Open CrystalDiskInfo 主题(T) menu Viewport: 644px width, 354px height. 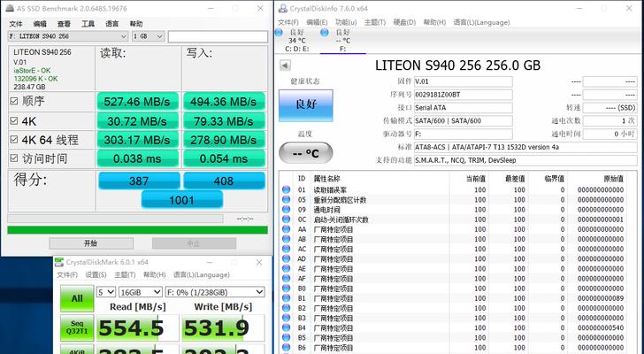click(x=375, y=22)
